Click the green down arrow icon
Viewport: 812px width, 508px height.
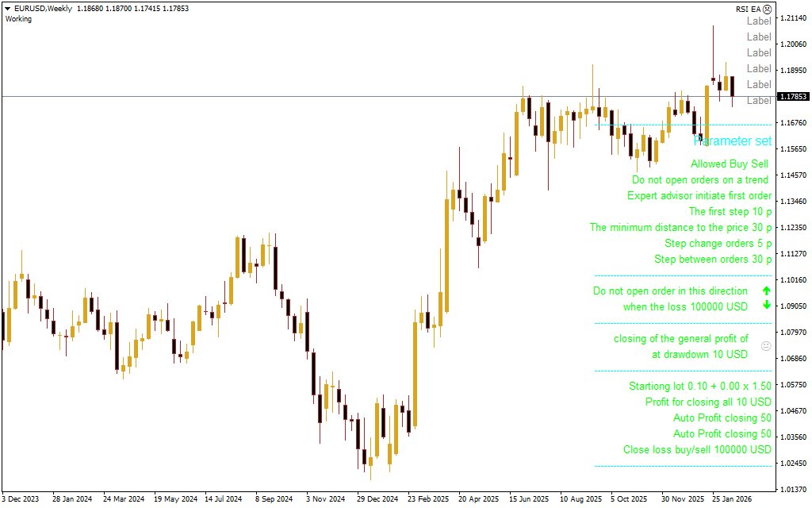point(766,306)
